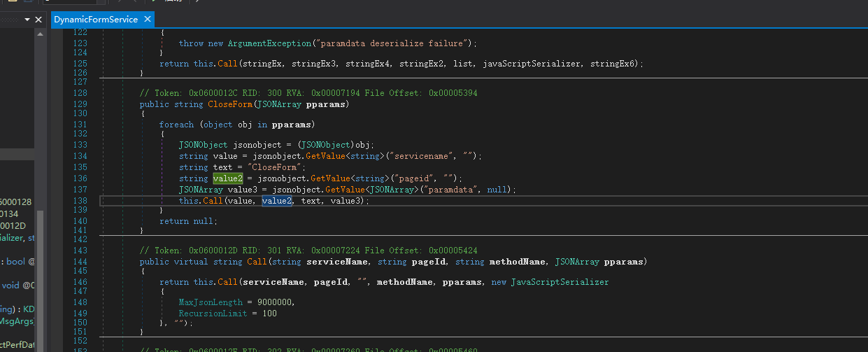This screenshot has height=352, width=868.
Task: Click the foreach keyword
Action: (x=176, y=125)
